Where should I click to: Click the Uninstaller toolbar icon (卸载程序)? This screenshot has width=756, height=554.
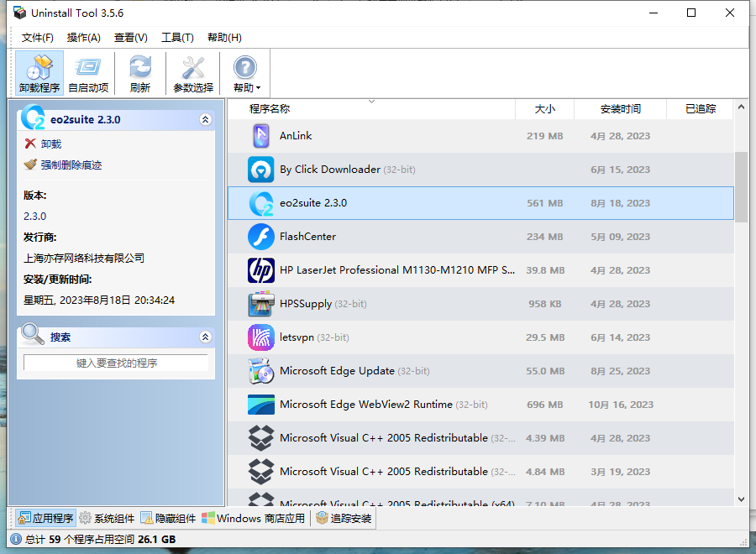[39, 73]
